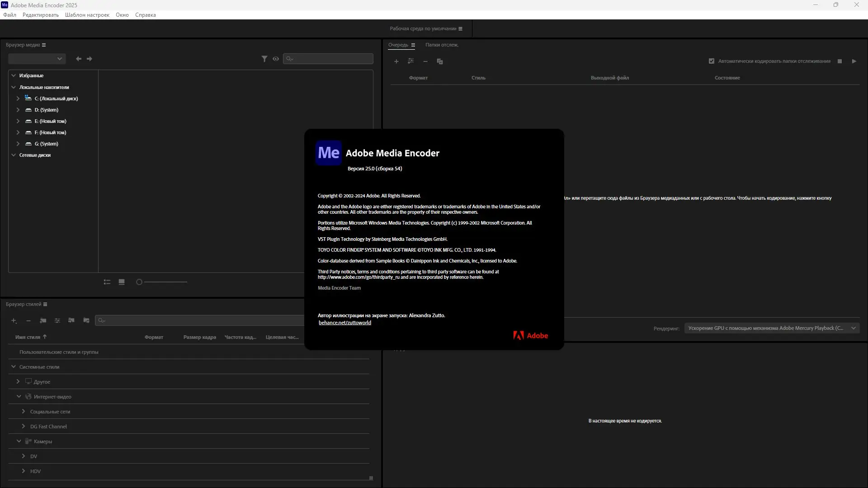Viewport: 868px width, 488px height.
Task: Click the duplicate icon in queue toolbar
Action: 439,61
